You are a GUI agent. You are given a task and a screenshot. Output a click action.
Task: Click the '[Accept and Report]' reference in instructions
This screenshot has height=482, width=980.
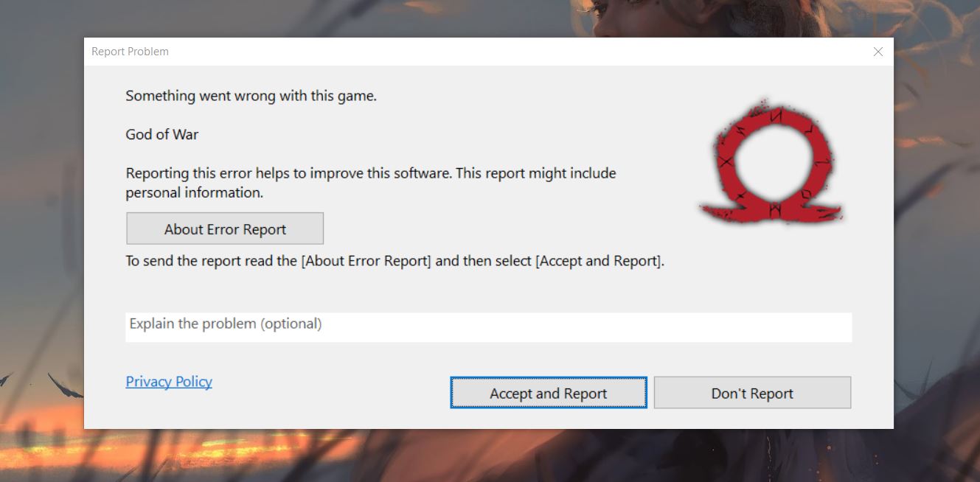pyautogui.click(x=598, y=261)
